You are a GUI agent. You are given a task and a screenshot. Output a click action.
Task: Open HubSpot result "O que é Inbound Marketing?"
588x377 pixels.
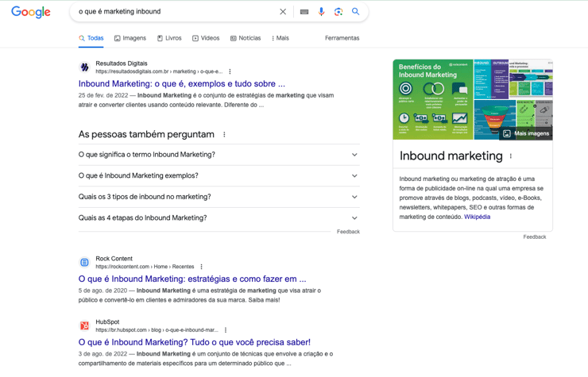click(x=194, y=342)
